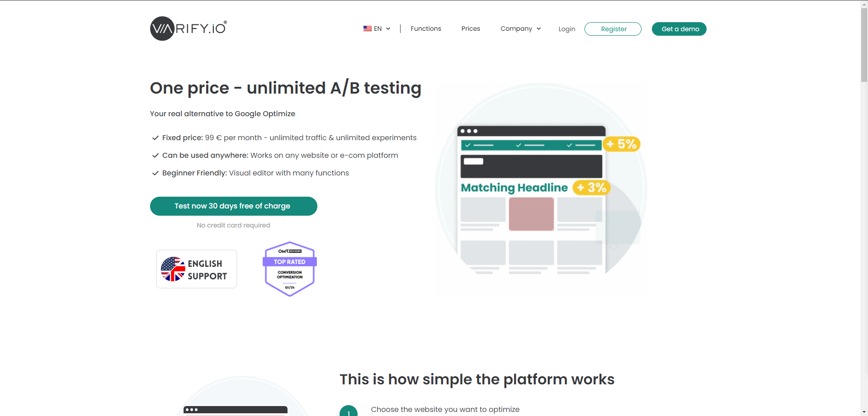The height and width of the screenshot is (416, 868).
Task: Click the English Support badge
Action: click(x=197, y=269)
